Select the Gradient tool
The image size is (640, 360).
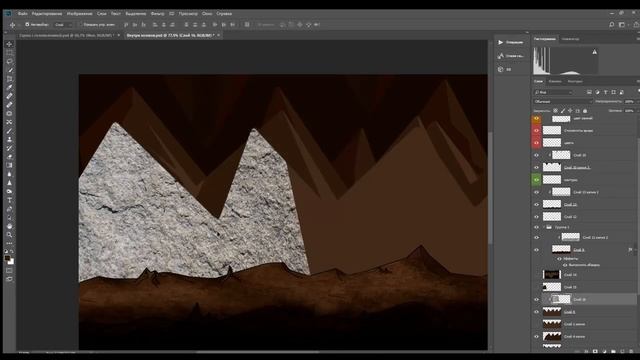click(x=9, y=165)
